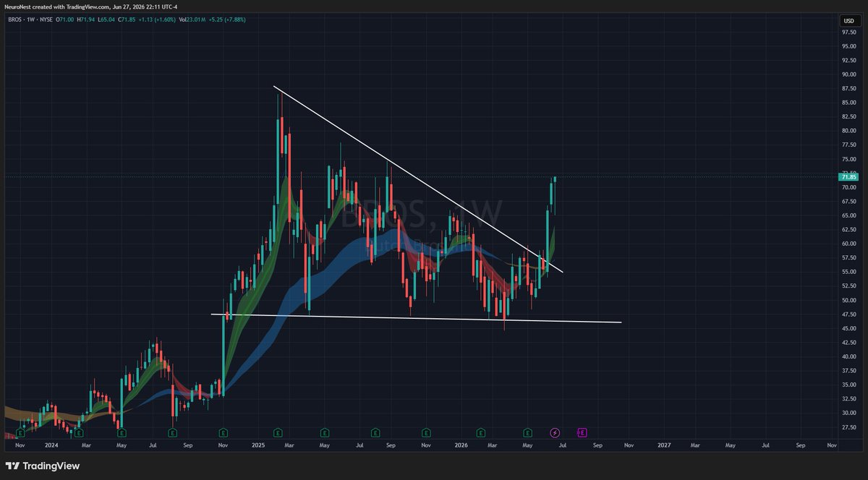This screenshot has width=868, height=480.
Task: Click the 2025 label on time axis
Action: tap(258, 446)
